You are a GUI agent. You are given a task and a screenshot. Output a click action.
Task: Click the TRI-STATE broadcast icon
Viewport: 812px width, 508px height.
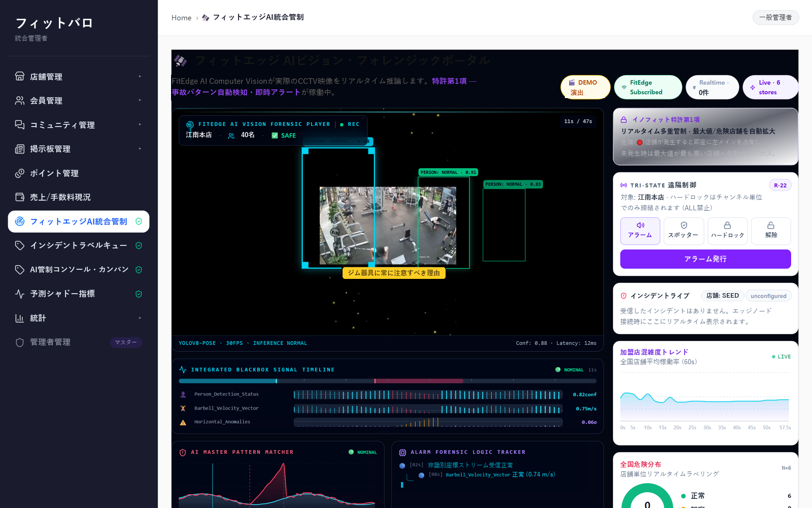click(624, 185)
